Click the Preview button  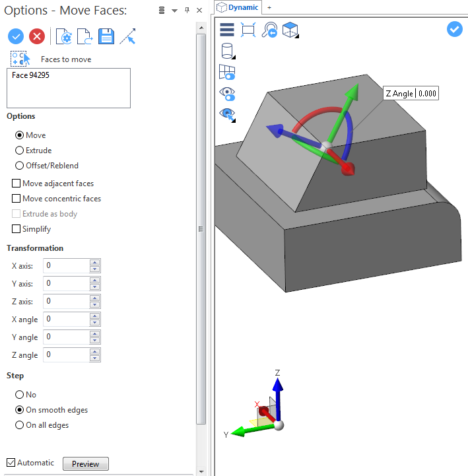(86, 464)
